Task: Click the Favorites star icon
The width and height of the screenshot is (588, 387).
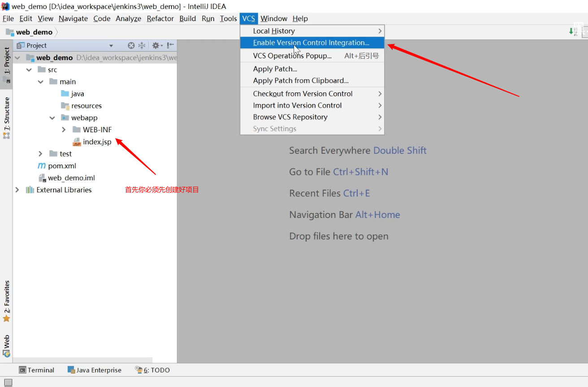Action: [x=6, y=318]
